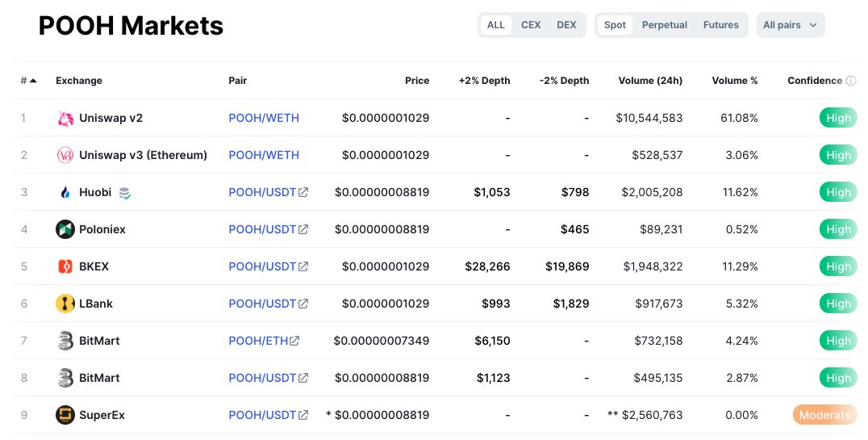Click the Huobi proof-of-reserves badge icon
The height and width of the screenshot is (440, 868).
125,193
